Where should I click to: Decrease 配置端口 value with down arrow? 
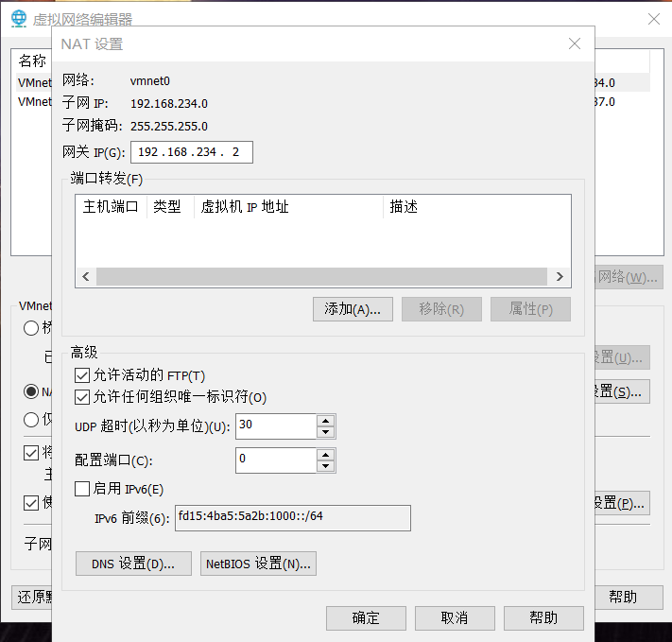point(326,467)
